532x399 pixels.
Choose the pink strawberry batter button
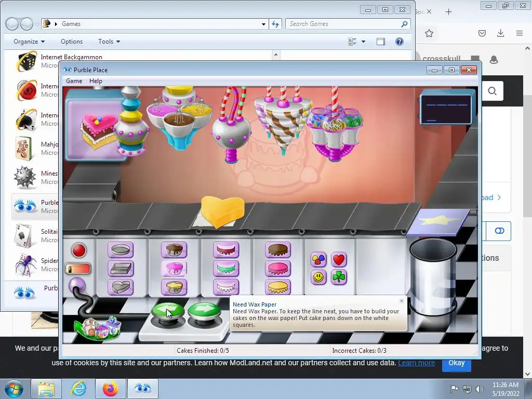coord(174,269)
